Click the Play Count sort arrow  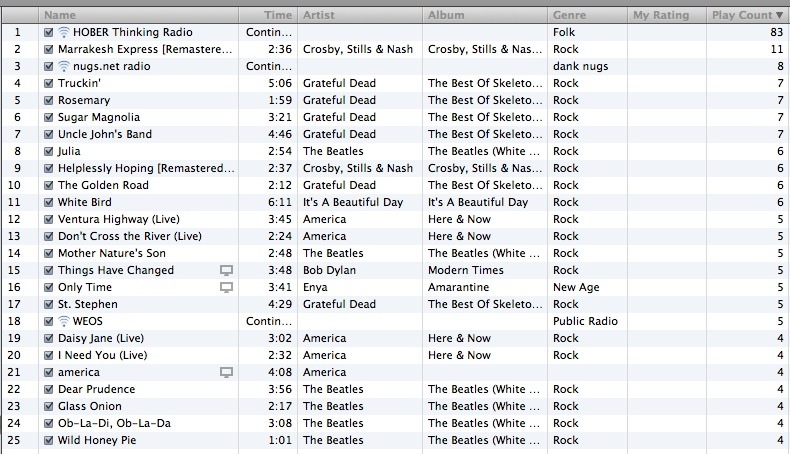click(779, 15)
